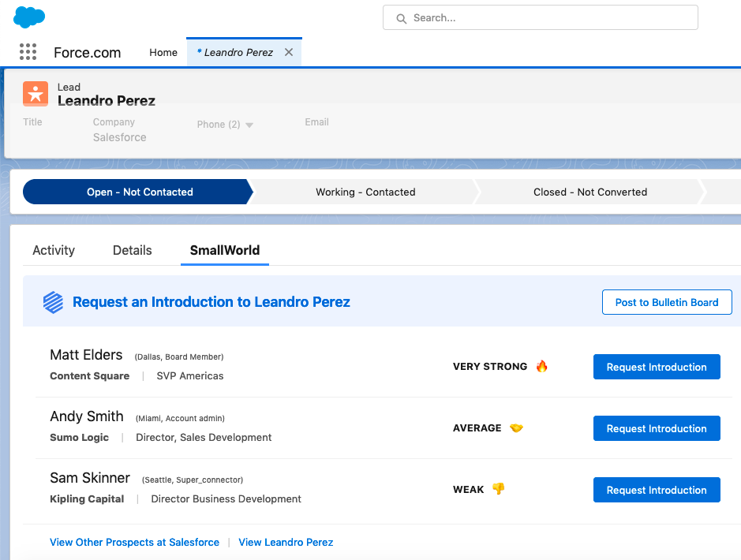
Task: Open the App Launcher grid icon
Action: click(28, 52)
